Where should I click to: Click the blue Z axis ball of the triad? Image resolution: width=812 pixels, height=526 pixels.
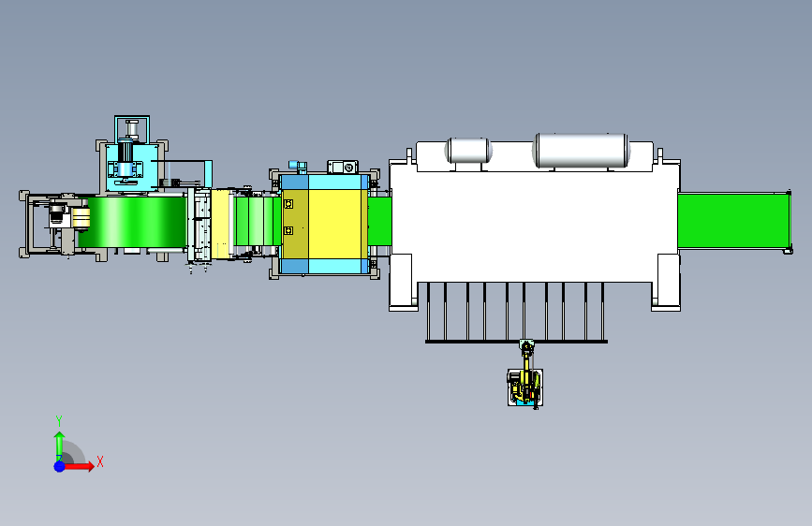coord(59,466)
